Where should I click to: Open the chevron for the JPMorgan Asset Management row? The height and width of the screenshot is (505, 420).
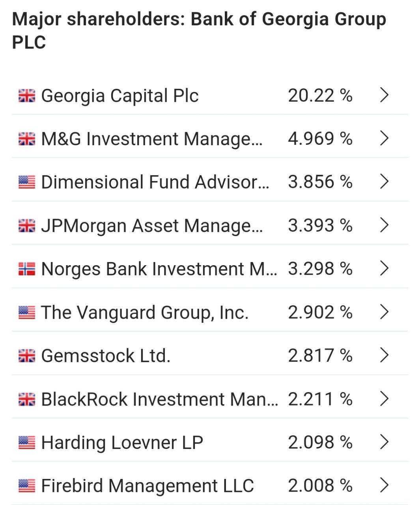(x=384, y=225)
